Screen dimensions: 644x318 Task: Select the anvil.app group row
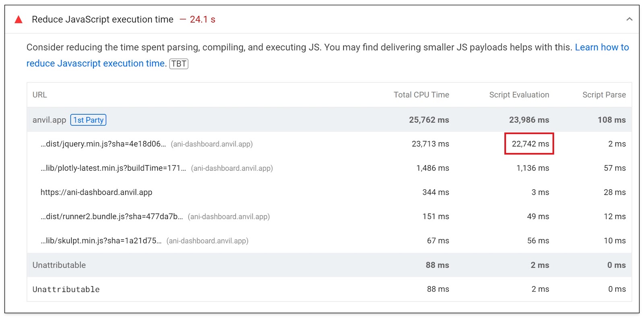[x=329, y=120]
